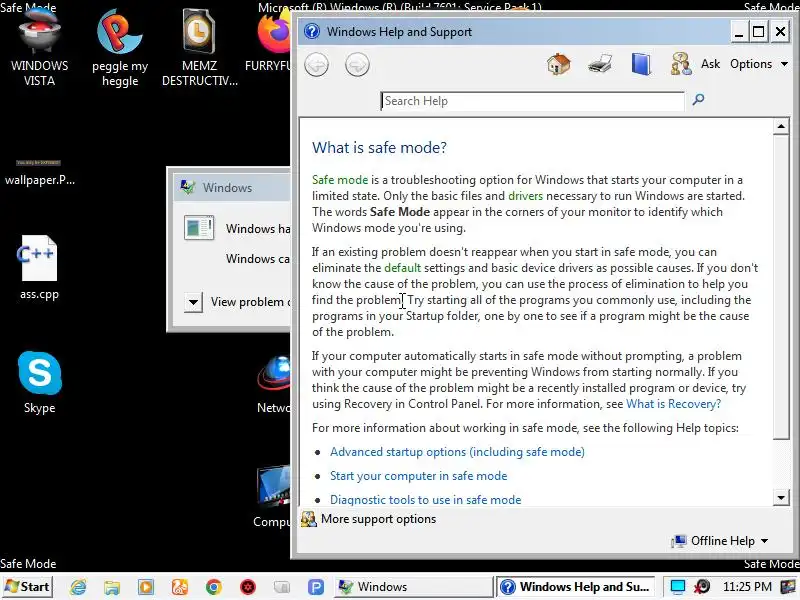Screen dimensions: 800x600
Task: Open the default glossary term
Action: (x=402, y=268)
